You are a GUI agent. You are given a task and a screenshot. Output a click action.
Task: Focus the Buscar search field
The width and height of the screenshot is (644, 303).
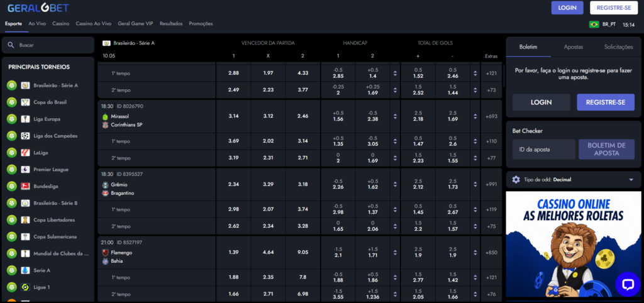point(48,45)
